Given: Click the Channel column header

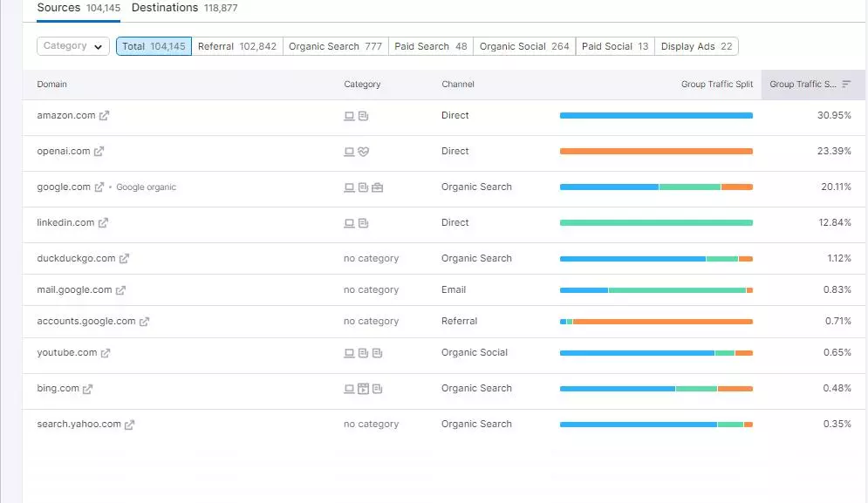Looking at the screenshot, I should (x=458, y=84).
